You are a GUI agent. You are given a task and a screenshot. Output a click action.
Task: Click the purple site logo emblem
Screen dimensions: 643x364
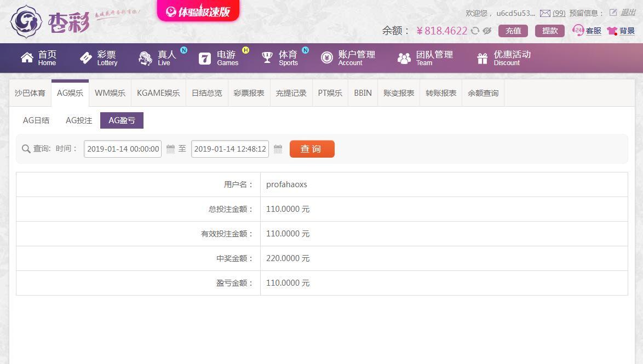(26, 21)
